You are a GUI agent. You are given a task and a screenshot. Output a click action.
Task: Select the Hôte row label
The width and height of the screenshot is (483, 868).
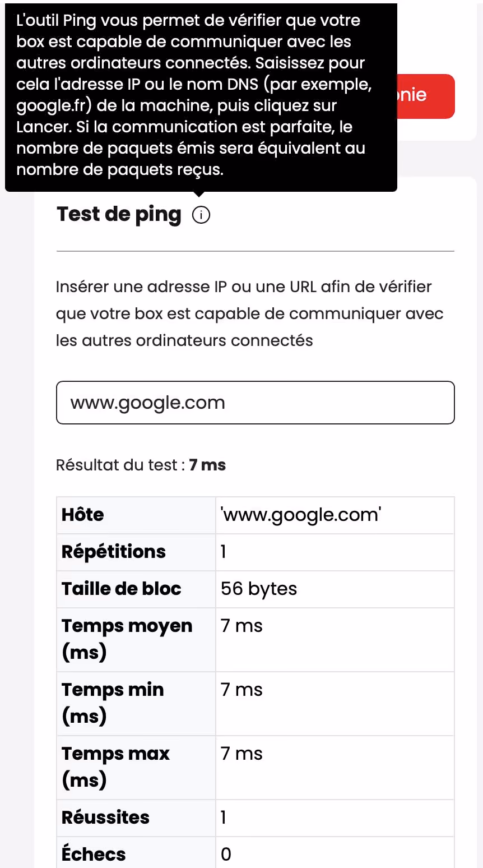(83, 515)
